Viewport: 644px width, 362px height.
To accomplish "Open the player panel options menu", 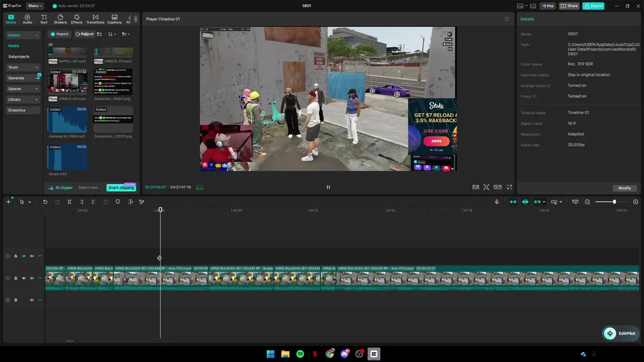I will (x=507, y=19).
